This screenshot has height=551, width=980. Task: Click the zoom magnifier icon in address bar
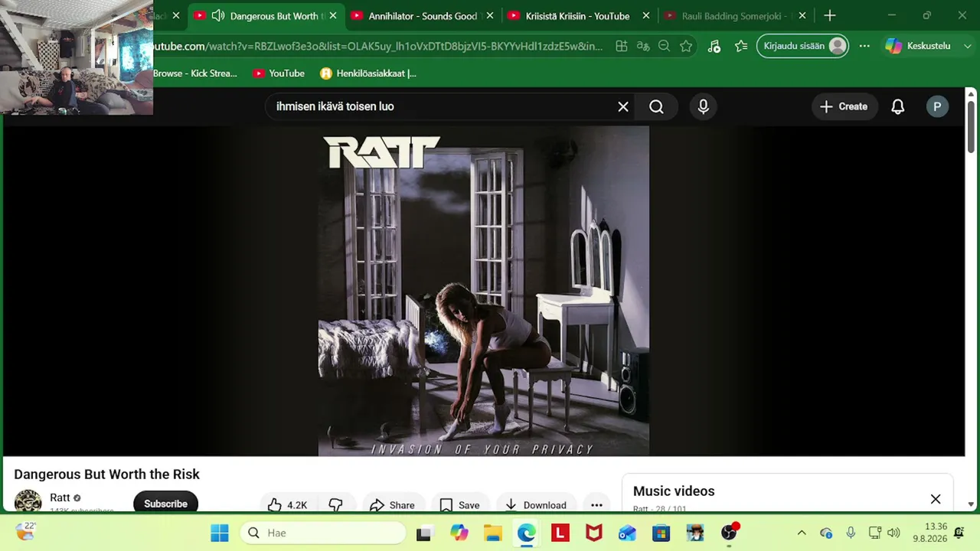(665, 46)
